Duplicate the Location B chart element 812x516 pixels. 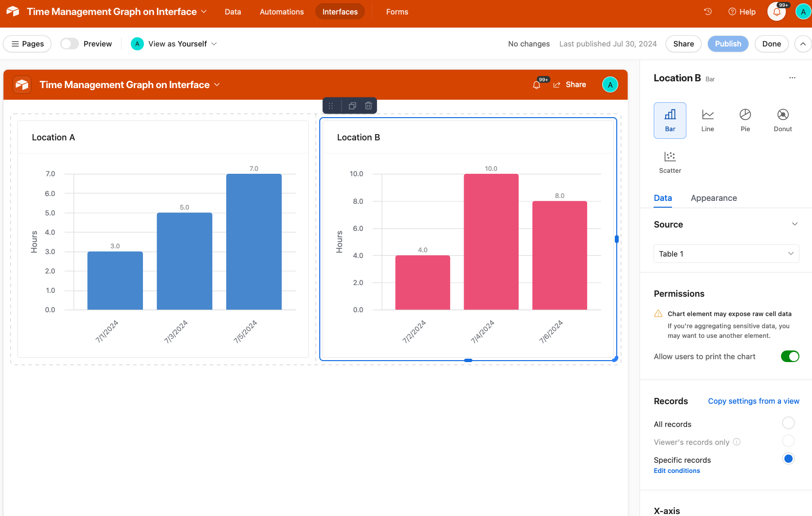pyautogui.click(x=352, y=106)
